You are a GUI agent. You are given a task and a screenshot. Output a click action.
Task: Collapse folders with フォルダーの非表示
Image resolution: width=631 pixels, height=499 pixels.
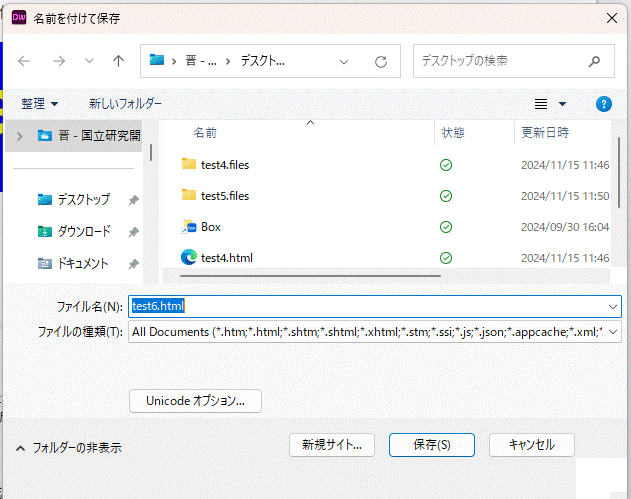(x=69, y=448)
